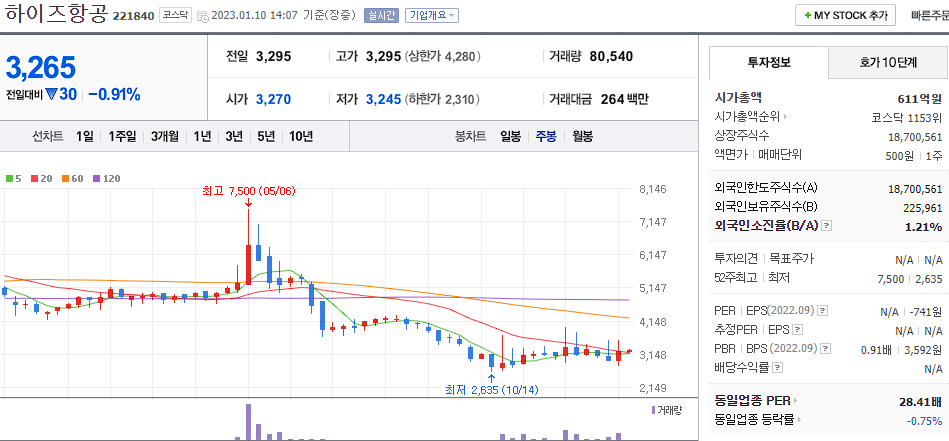Click 동일업종 PER link

point(752,400)
